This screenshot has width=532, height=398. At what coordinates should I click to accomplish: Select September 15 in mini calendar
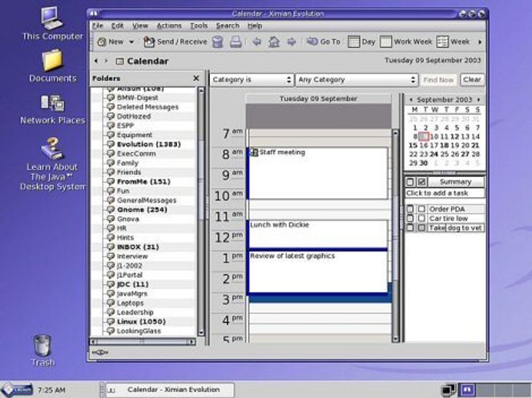click(413, 146)
